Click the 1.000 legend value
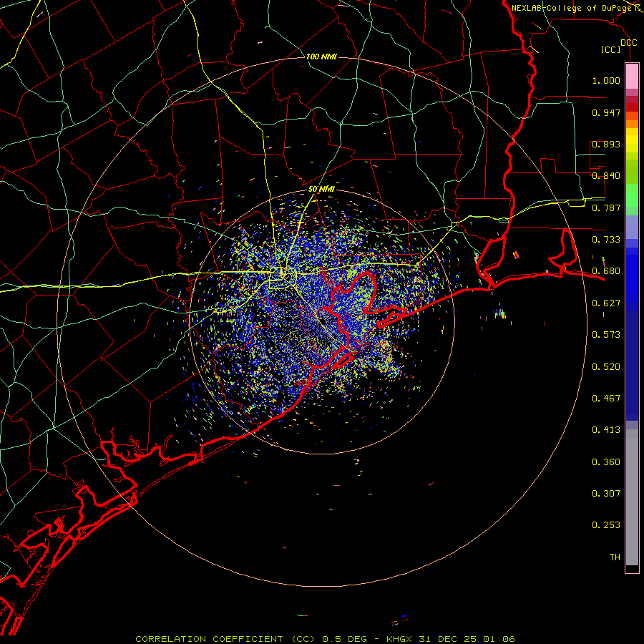This screenshot has width=644, height=644. click(x=606, y=80)
